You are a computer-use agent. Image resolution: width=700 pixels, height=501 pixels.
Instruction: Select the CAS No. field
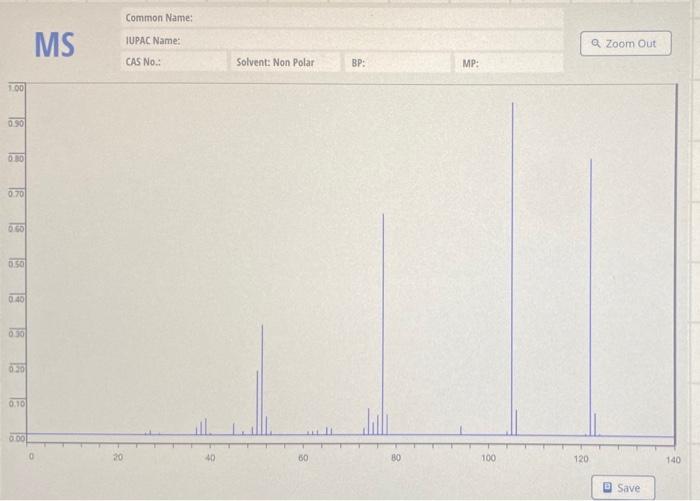174,62
